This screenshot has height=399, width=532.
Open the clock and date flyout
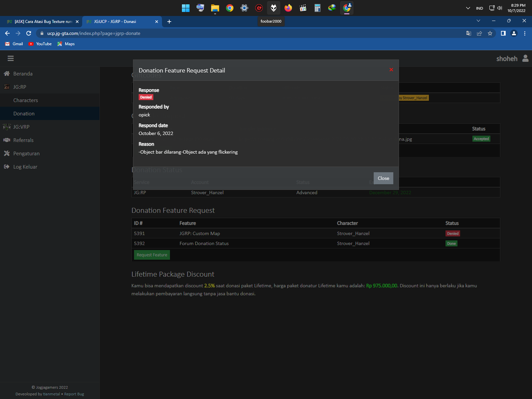click(517, 8)
